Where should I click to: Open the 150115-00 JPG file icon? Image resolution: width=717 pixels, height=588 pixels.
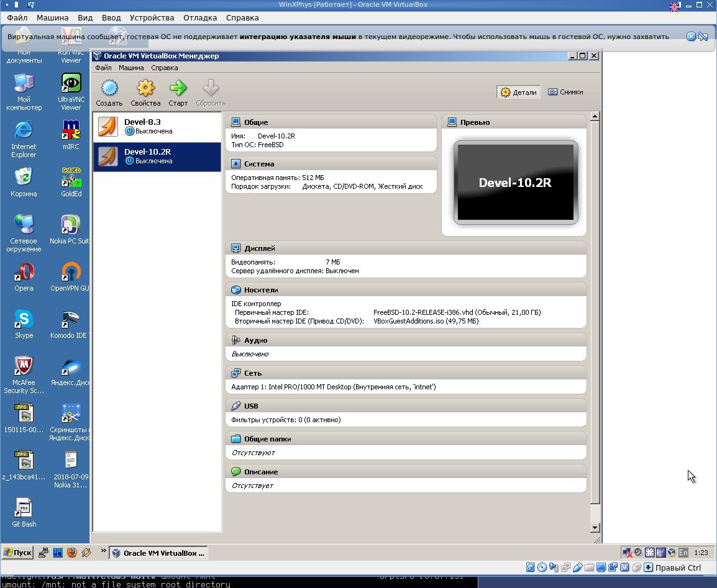tap(24, 418)
